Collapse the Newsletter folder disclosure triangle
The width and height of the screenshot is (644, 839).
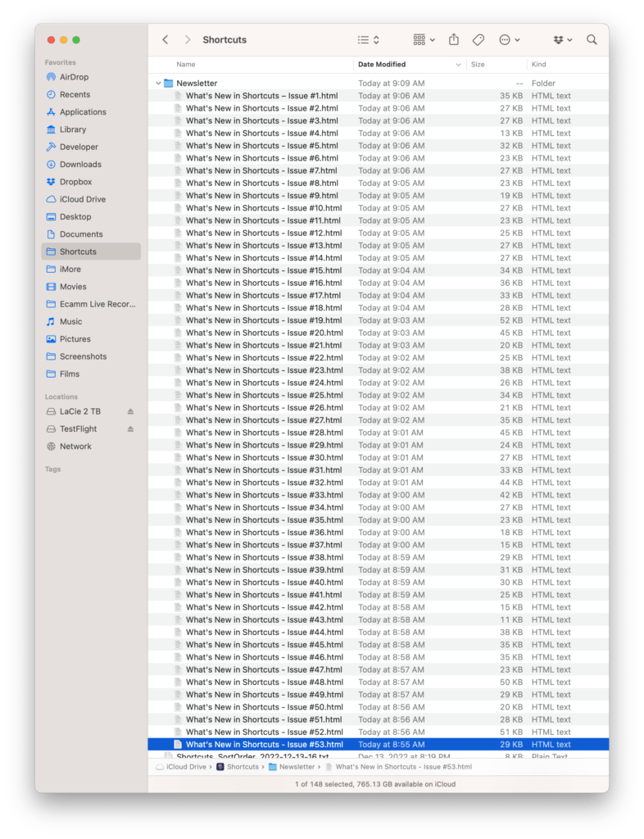pyautogui.click(x=158, y=83)
